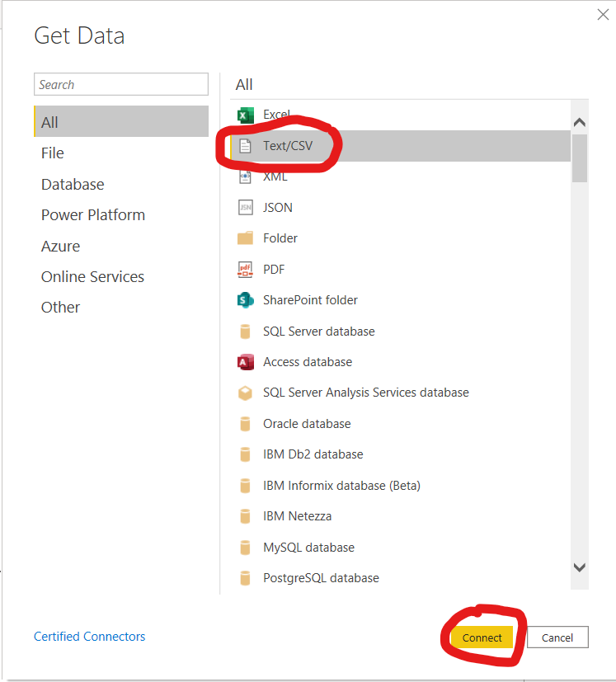616x682 pixels.
Task: Select the JSON connector icon
Action: click(245, 208)
